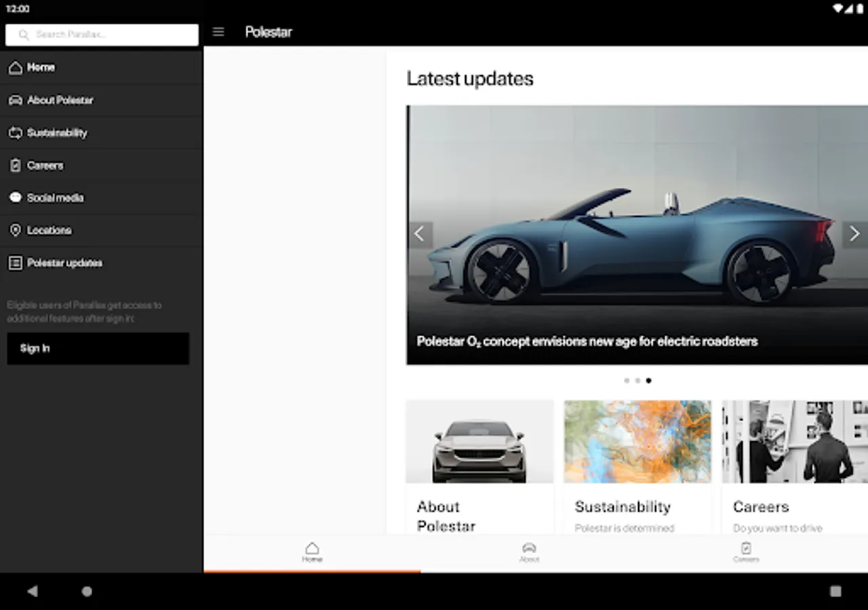Open Home in the sidebar menu
Screen dimensions: 868x610
(102, 68)
